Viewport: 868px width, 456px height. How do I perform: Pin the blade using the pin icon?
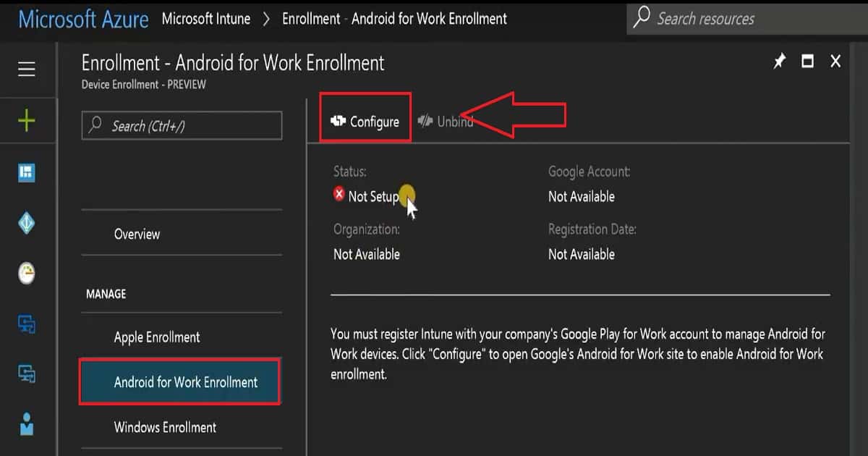779,62
